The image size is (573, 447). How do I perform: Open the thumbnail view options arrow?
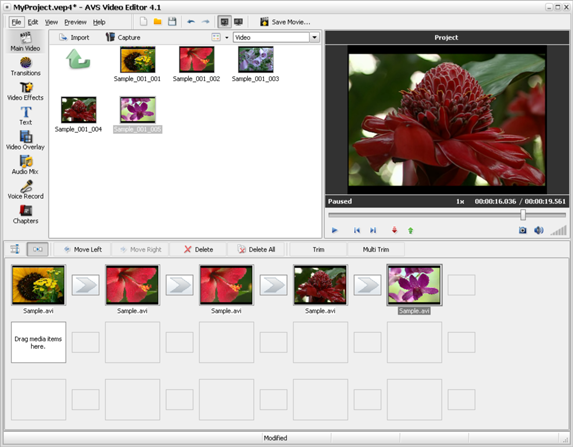point(227,37)
